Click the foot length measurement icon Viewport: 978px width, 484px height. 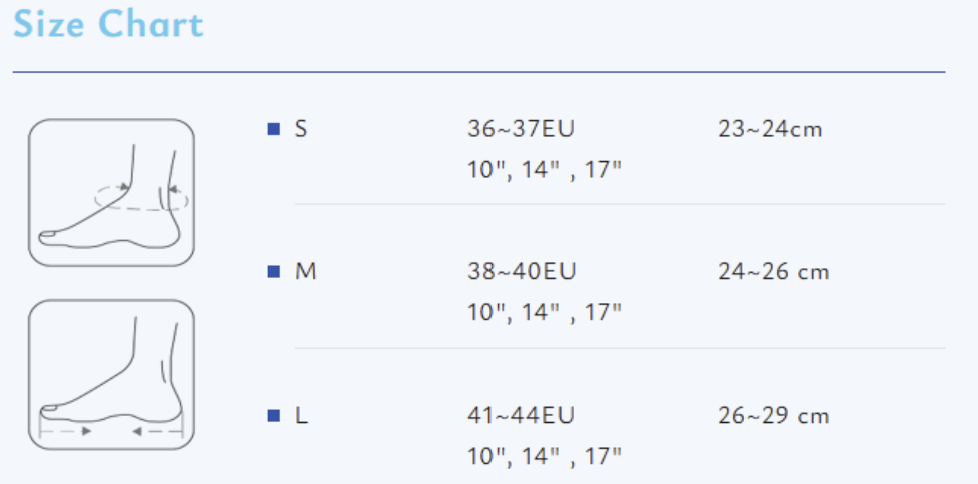click(x=112, y=374)
